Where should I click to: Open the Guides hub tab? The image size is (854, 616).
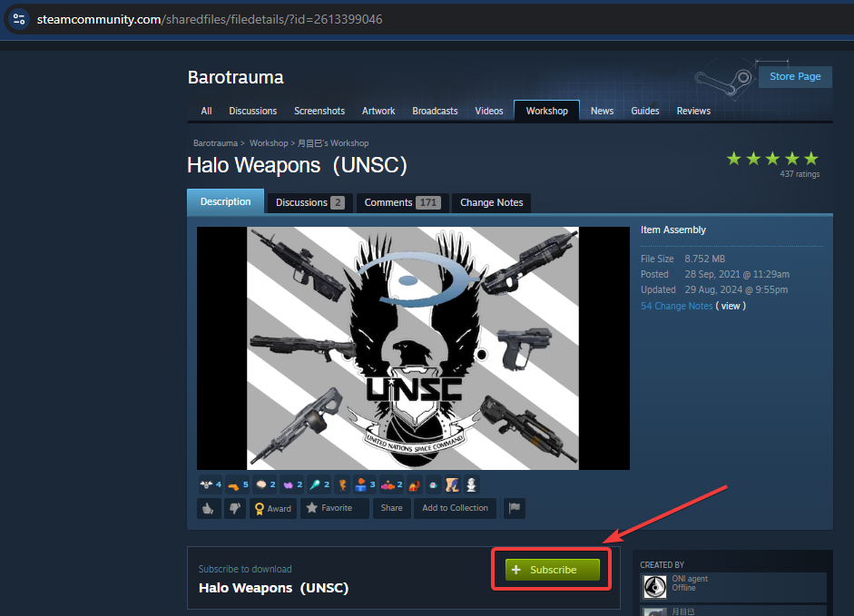tap(645, 111)
